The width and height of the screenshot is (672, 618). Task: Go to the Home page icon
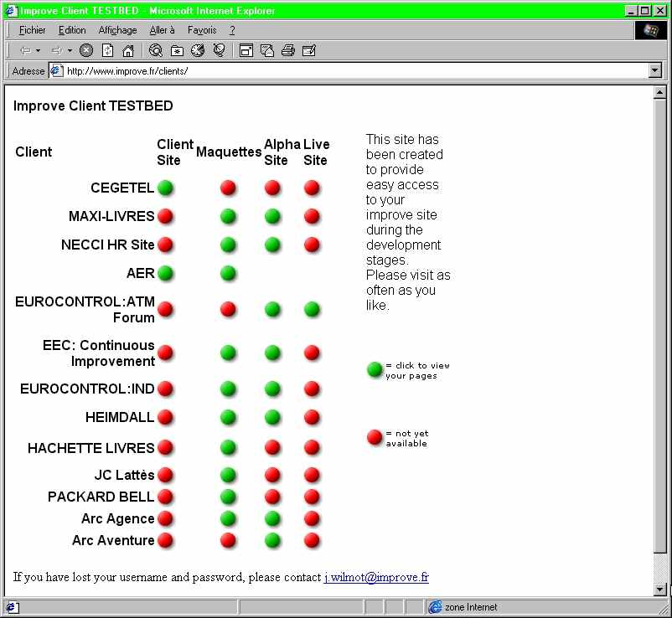pyautogui.click(x=128, y=50)
